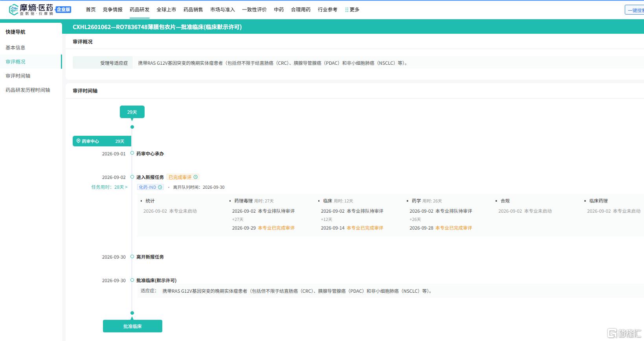
Task: Open 行业参考 menu
Action: coord(328,10)
